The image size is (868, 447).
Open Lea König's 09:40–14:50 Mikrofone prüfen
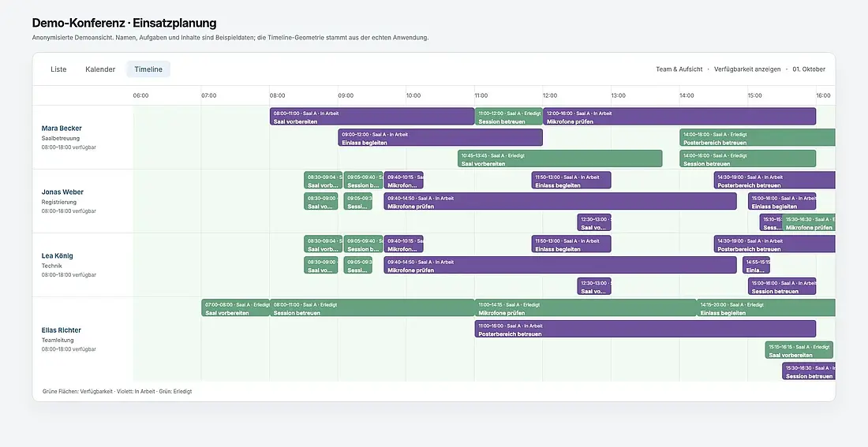[x=560, y=265]
